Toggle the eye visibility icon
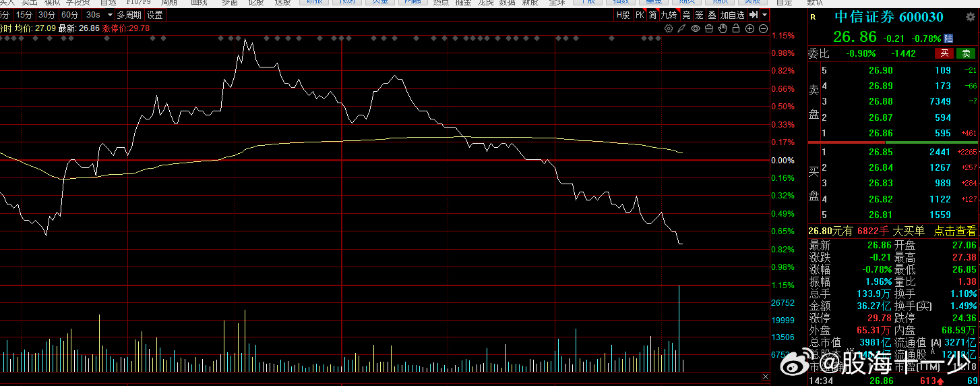 [696, 28]
